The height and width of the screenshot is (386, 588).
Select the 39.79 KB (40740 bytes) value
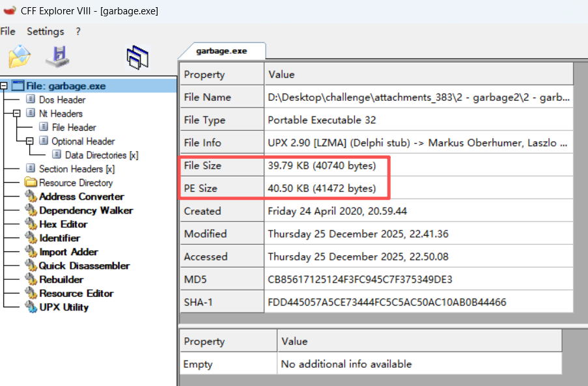[x=419, y=165]
